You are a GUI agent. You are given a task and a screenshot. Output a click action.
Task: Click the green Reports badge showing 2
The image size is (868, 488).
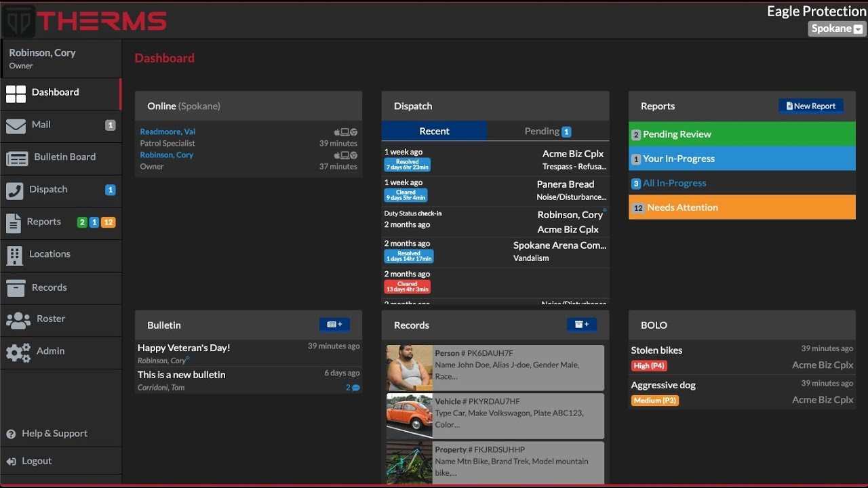(x=82, y=222)
